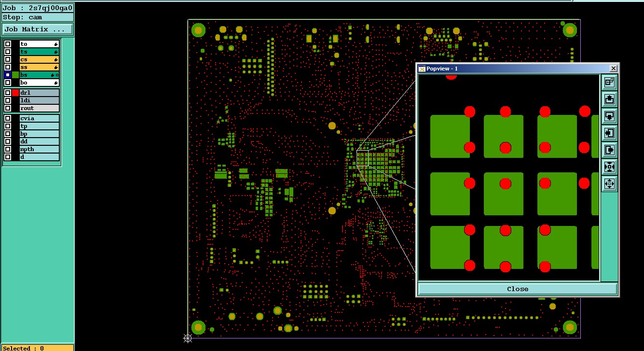644x351 pixels.
Task: Toggle the display checkbox for layer 'npth'
Action: [x=8, y=149]
